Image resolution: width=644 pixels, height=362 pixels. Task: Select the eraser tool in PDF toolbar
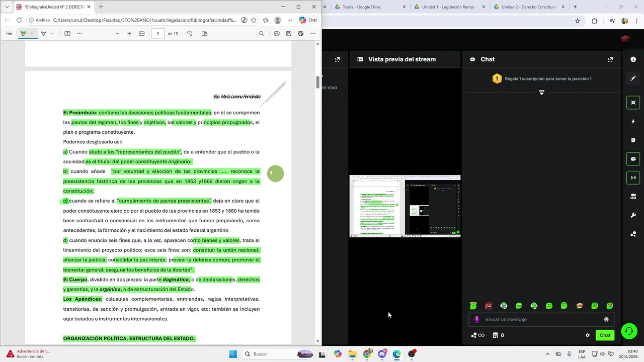44,34
